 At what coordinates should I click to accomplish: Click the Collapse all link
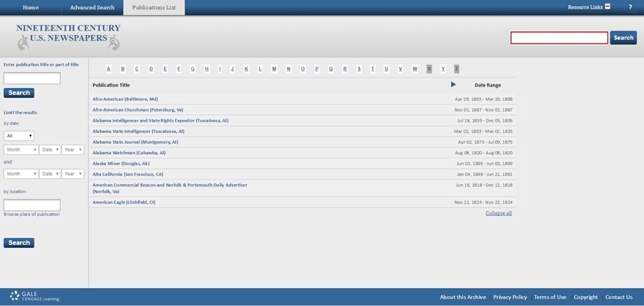pyautogui.click(x=499, y=213)
